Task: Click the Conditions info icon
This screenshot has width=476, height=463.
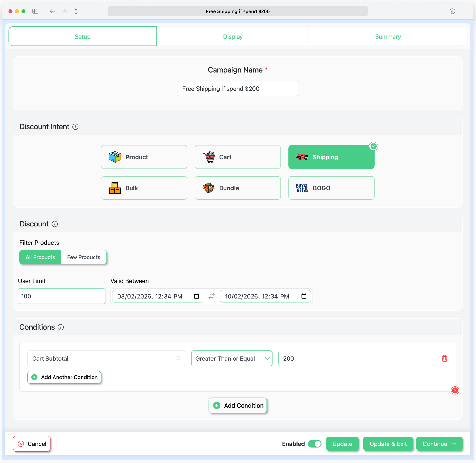Action: tap(61, 327)
